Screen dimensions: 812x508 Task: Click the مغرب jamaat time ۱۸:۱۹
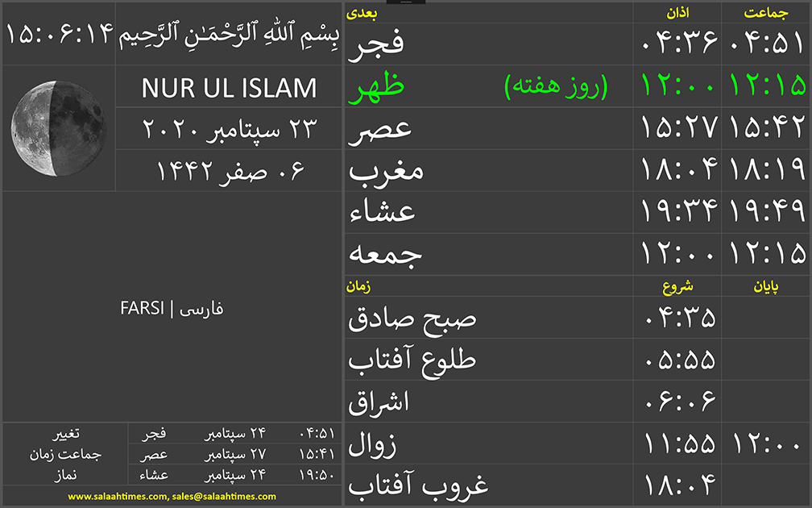click(x=766, y=170)
